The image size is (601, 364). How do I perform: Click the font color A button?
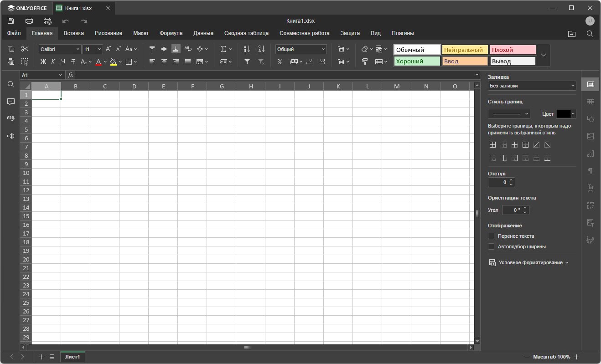pos(98,62)
